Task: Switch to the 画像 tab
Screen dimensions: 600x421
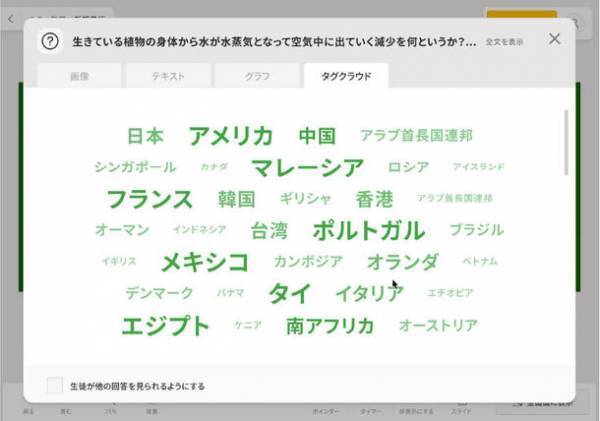Action: 80,76
